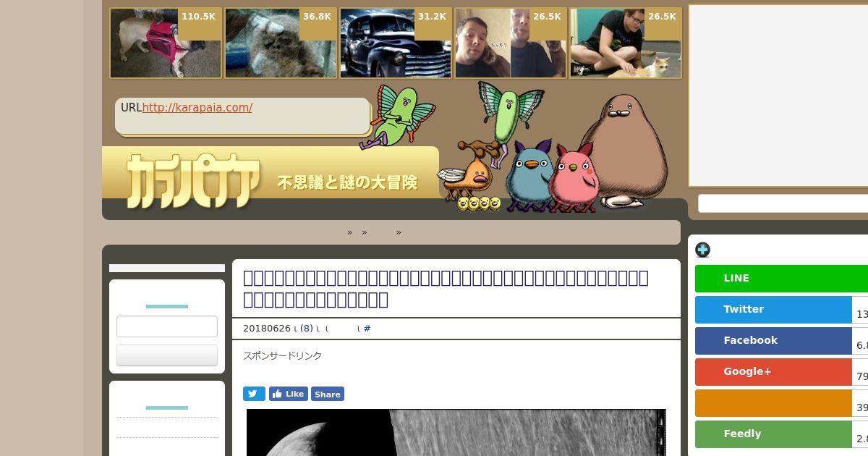This screenshot has height=456, width=868.
Task: Share on Facebook using sidebar button
Action: (x=773, y=341)
